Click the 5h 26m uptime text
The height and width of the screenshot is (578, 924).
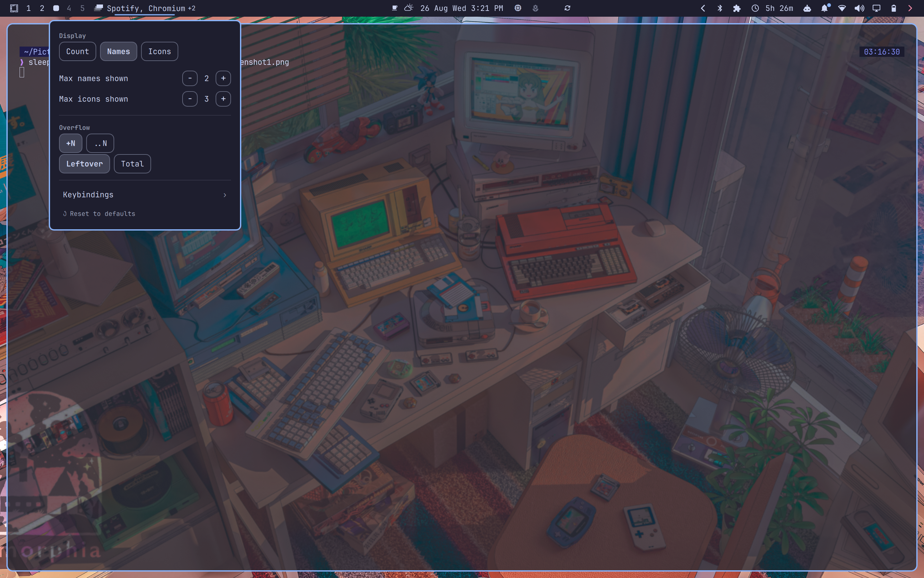point(779,8)
